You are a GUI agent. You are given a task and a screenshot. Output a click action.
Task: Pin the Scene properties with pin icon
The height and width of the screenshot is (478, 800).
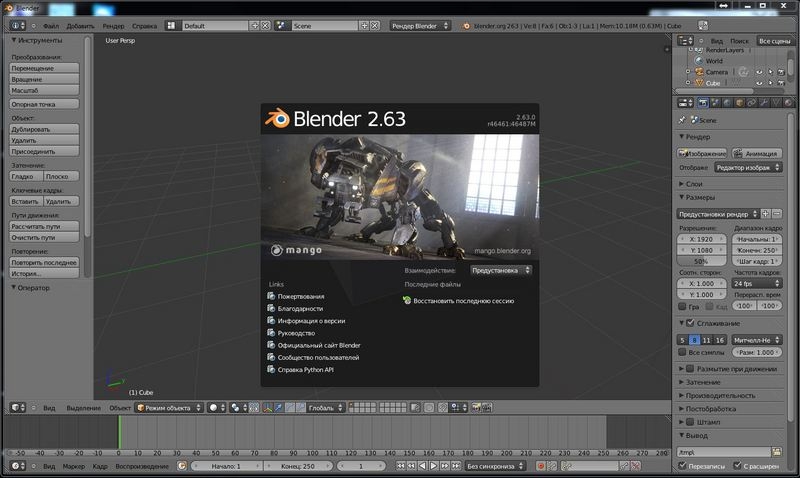[x=682, y=120]
